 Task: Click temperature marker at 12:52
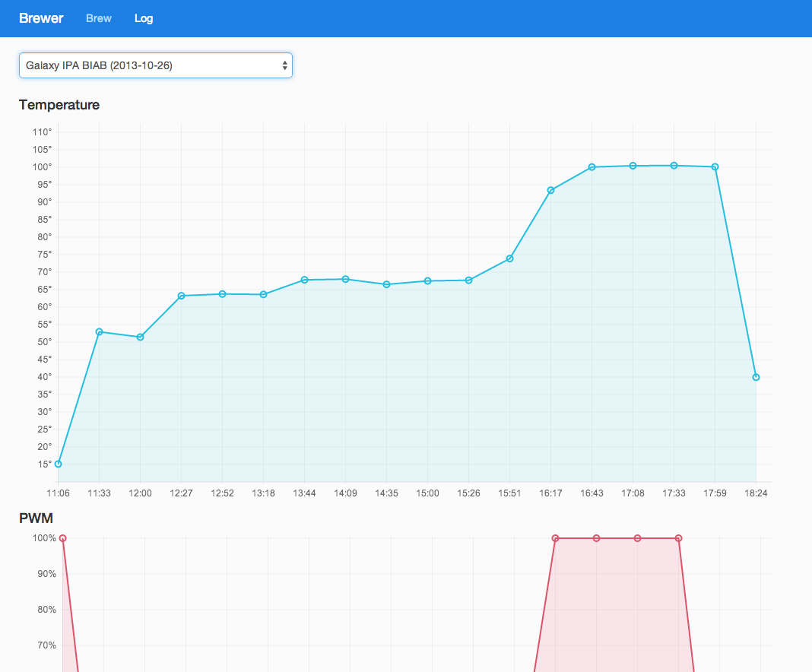tap(222, 294)
